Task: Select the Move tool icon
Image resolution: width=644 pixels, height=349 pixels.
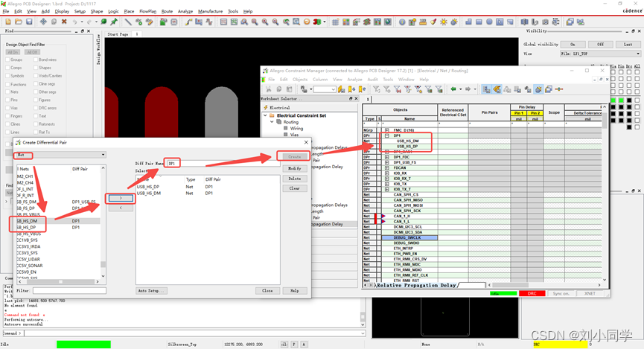Action: coord(43,22)
